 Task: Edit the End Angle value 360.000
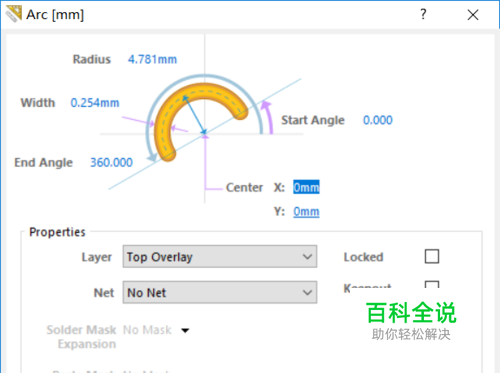(111, 162)
